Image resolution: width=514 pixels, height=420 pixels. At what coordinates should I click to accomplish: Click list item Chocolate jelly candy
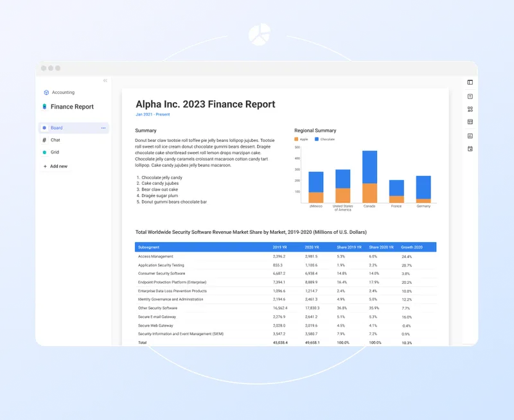pos(162,177)
